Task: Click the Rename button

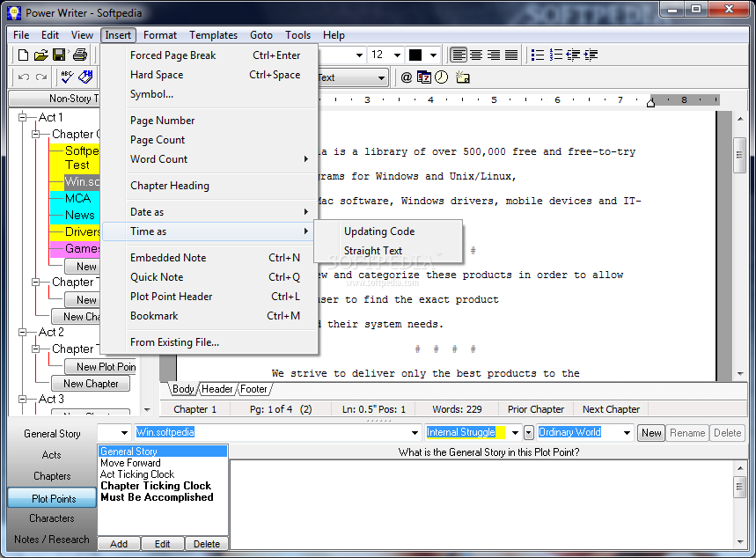Action: [687, 433]
